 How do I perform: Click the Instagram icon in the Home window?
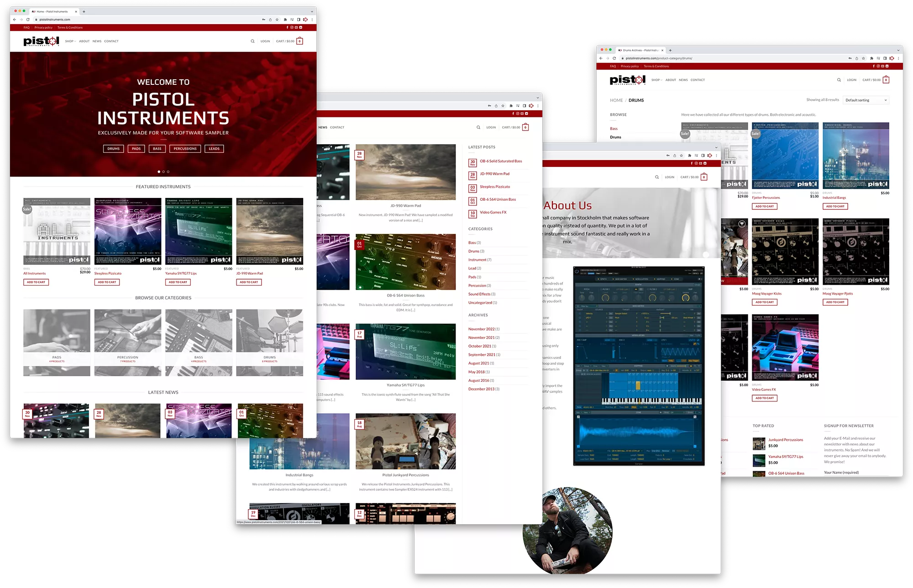click(x=292, y=27)
